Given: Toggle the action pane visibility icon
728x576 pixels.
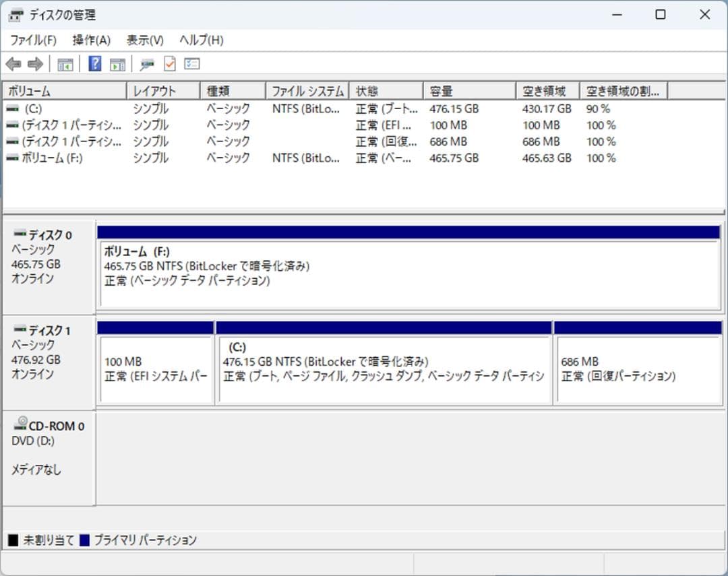Looking at the screenshot, I should pos(117,63).
